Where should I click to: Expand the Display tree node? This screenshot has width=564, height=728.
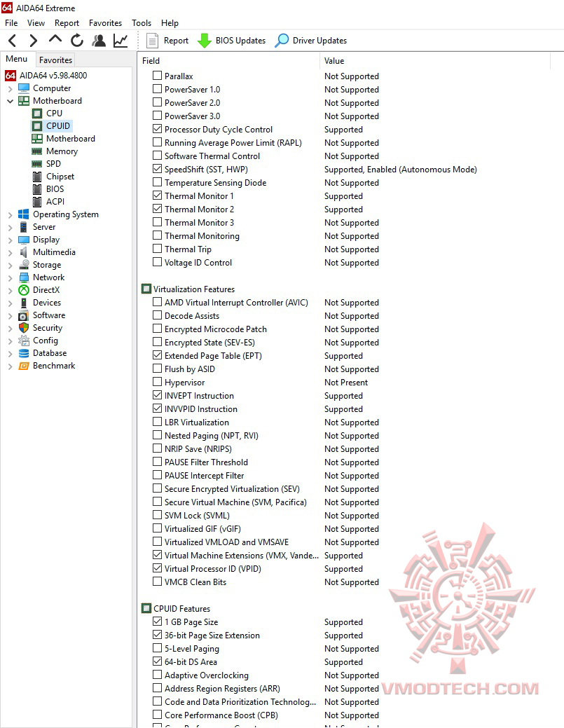10,240
